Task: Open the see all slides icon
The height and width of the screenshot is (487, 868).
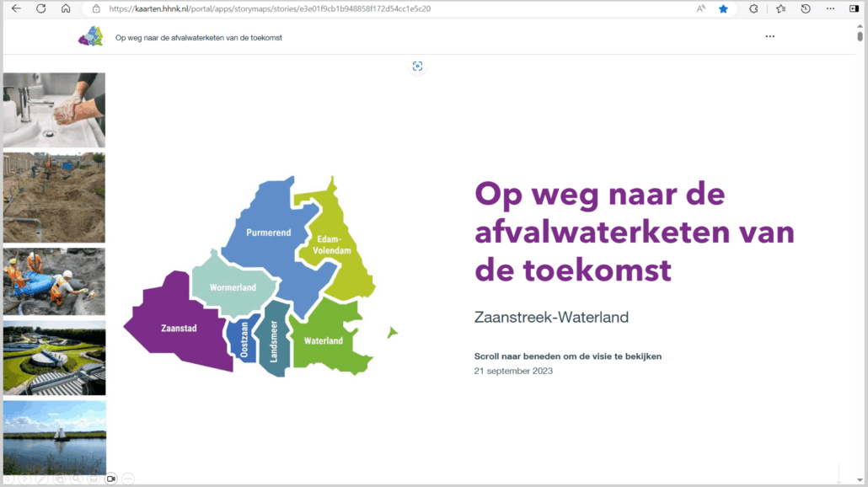Action: click(x=59, y=479)
